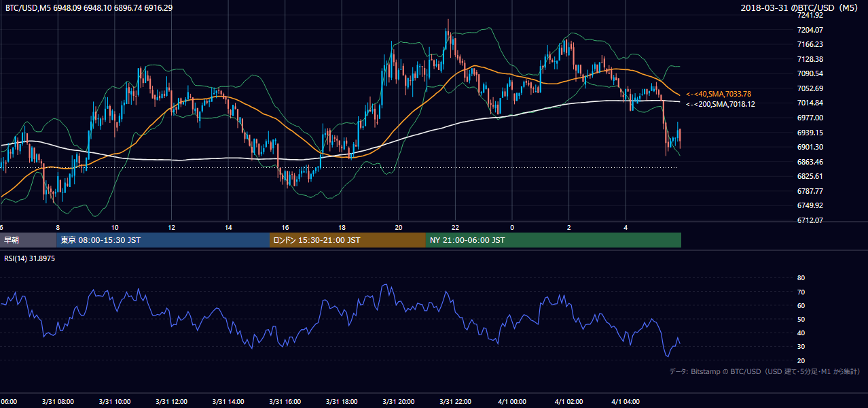
Task: Click the bottom time label 3/31 08:00
Action: (x=58, y=402)
